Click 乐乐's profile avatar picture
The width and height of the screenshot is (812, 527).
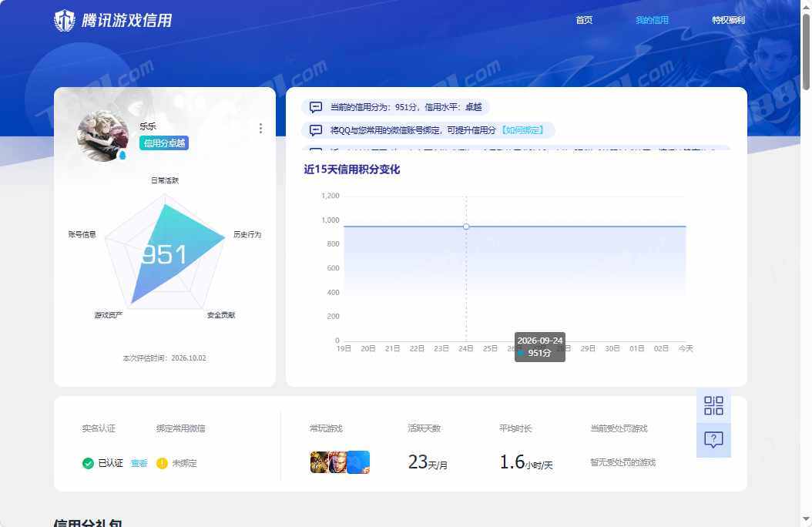(102, 136)
